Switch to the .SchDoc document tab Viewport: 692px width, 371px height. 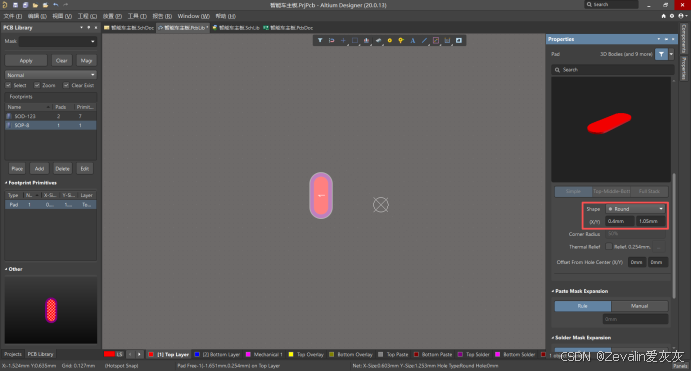[x=129, y=27]
